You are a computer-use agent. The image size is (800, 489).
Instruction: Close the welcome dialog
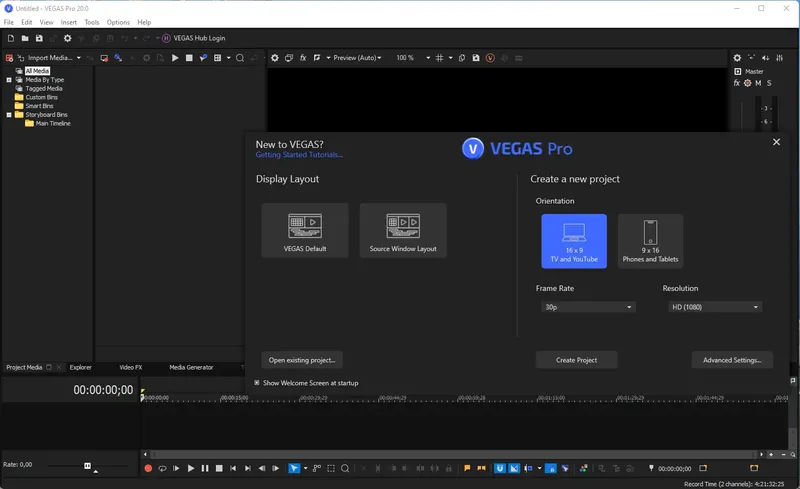776,142
